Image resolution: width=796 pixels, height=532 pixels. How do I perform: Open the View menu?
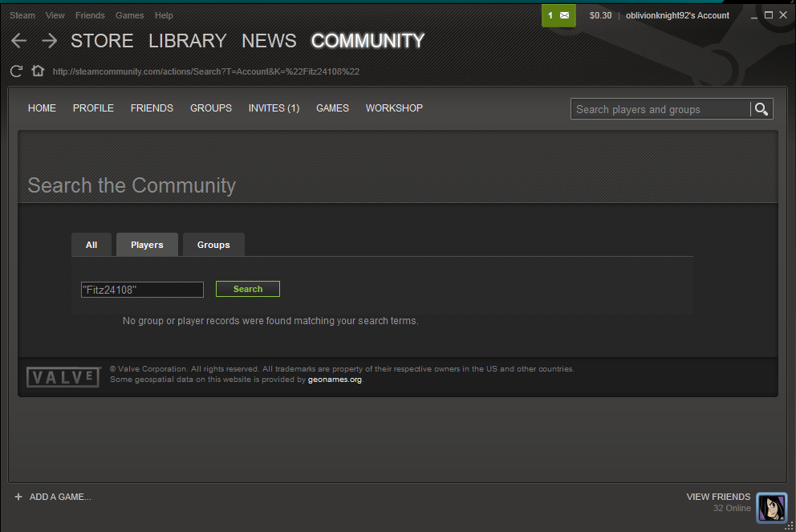tap(55, 15)
